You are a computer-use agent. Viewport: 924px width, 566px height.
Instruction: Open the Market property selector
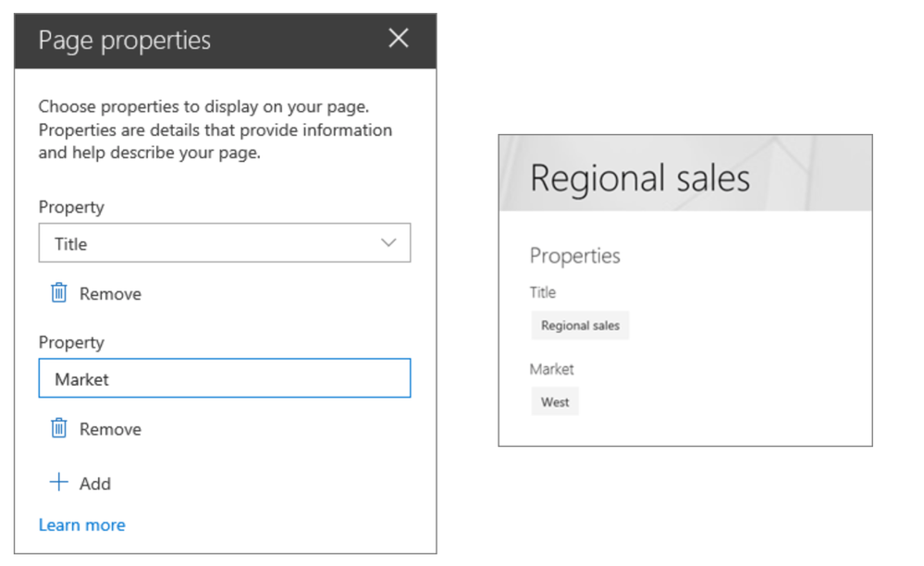pyautogui.click(x=224, y=378)
